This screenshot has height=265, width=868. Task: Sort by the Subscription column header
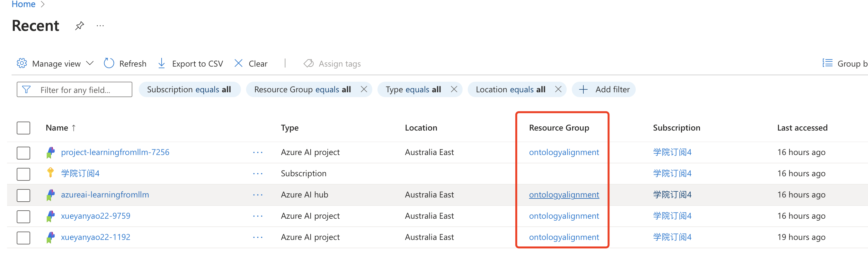677,128
